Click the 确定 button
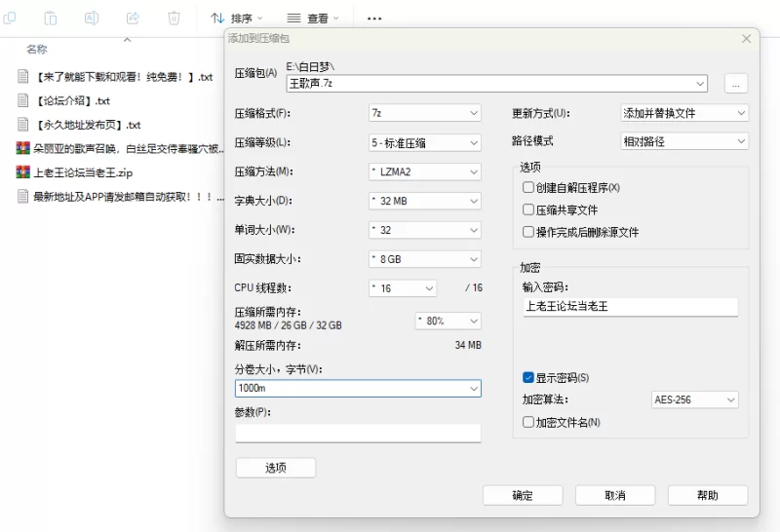 523,495
